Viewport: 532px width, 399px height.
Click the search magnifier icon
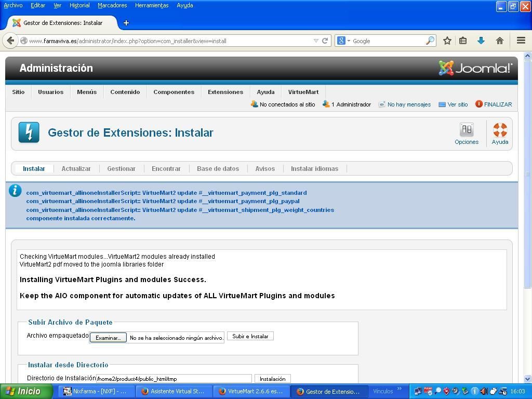pos(430,41)
